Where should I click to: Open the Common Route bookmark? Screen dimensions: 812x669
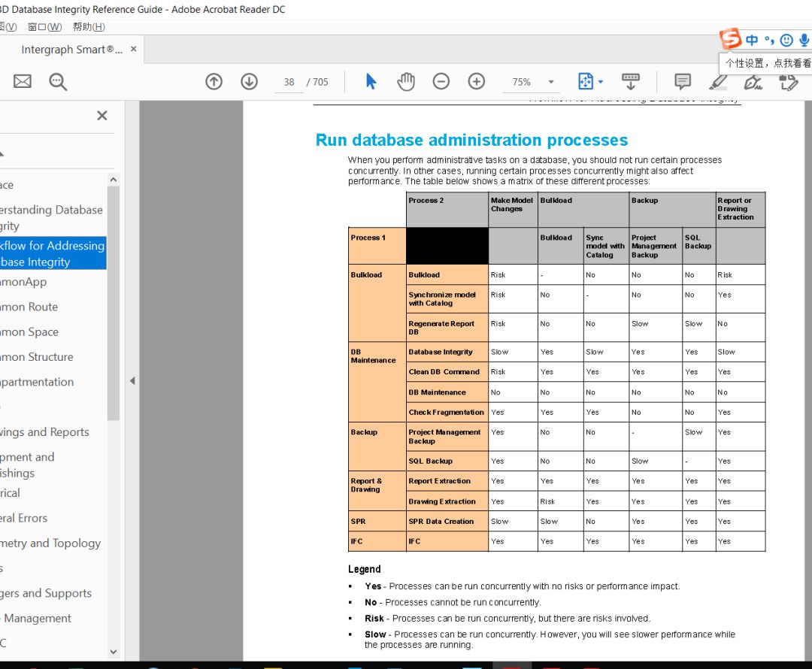(x=29, y=307)
